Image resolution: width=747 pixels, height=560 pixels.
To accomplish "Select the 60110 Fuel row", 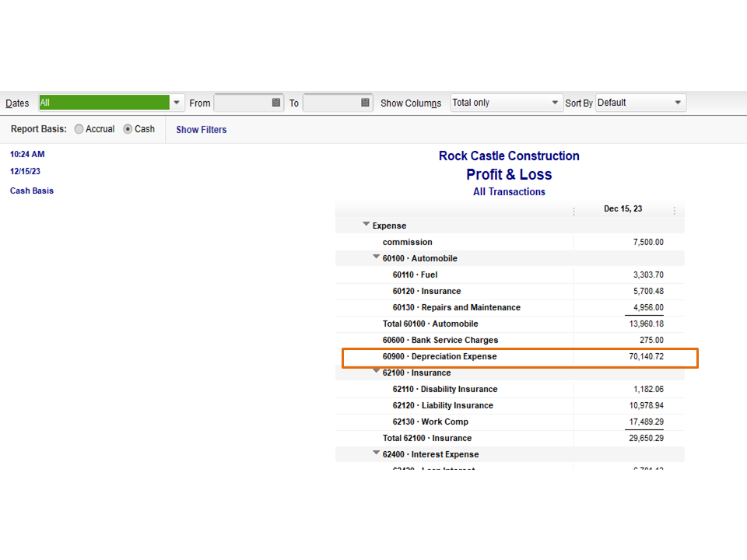I will (510, 275).
